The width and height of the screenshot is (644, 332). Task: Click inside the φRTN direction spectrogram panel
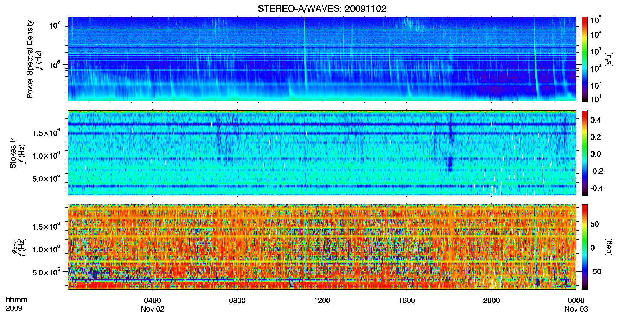tap(322, 247)
